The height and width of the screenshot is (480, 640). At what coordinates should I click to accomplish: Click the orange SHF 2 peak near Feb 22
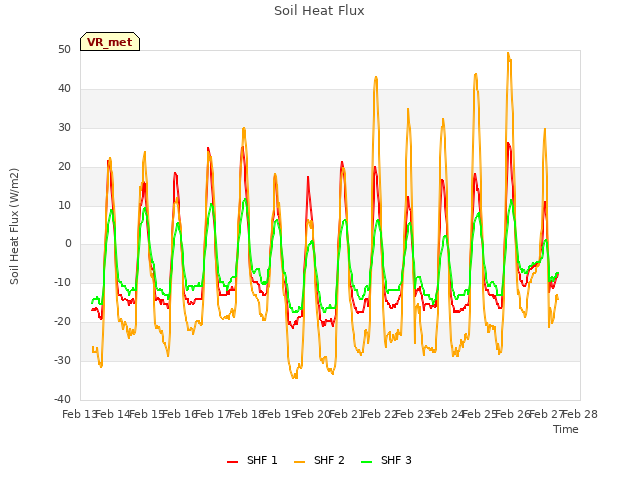coord(376,77)
